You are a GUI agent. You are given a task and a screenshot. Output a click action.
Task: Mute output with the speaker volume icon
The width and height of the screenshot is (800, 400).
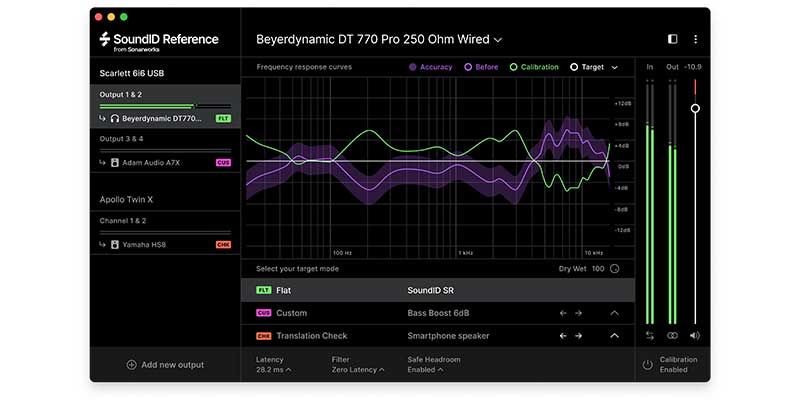[x=695, y=336]
